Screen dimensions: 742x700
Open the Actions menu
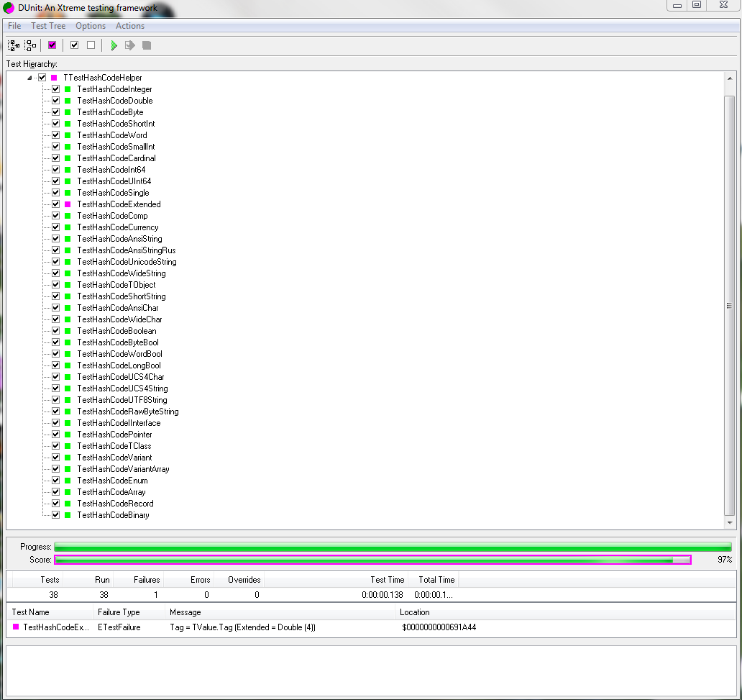[129, 26]
